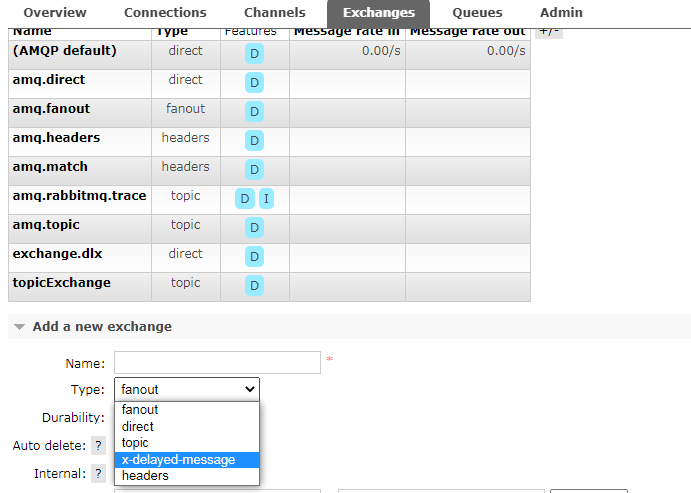691x493 pixels.
Task: Open the exchange.dlx exchange details
Action: [58, 254]
